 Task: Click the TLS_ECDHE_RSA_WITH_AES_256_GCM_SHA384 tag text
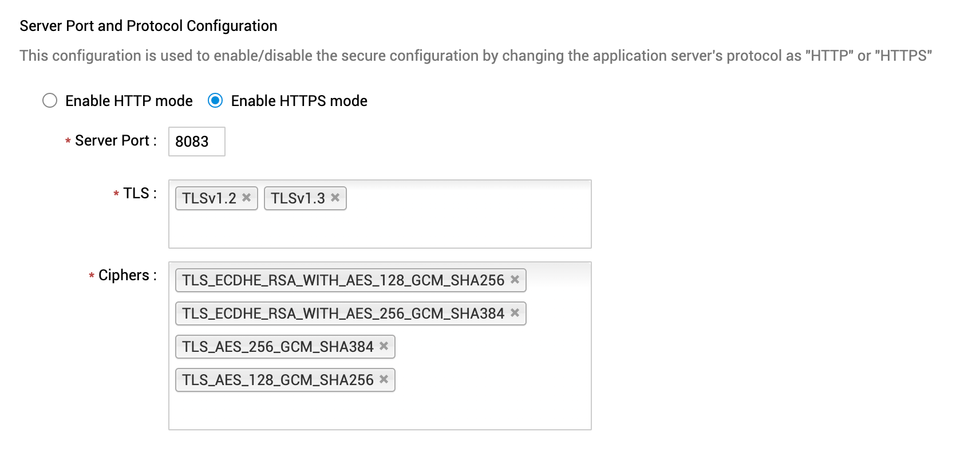coord(343,313)
